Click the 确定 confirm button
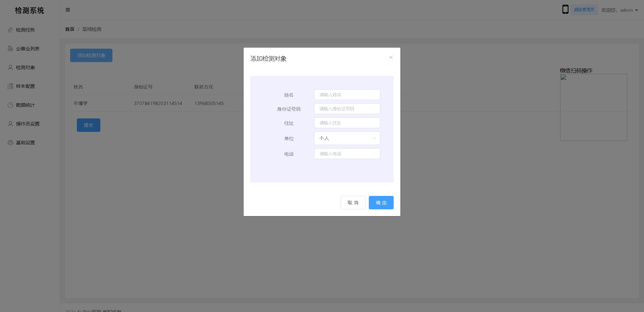 381,203
